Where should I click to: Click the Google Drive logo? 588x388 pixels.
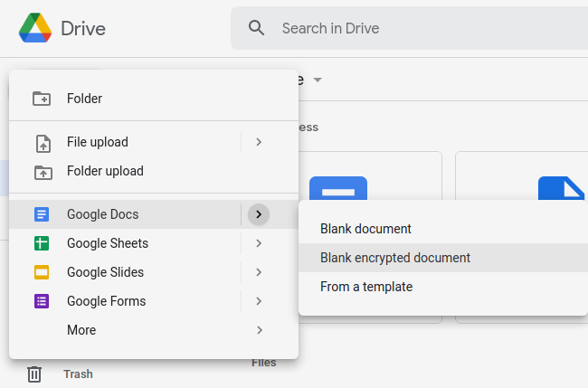(x=34, y=28)
